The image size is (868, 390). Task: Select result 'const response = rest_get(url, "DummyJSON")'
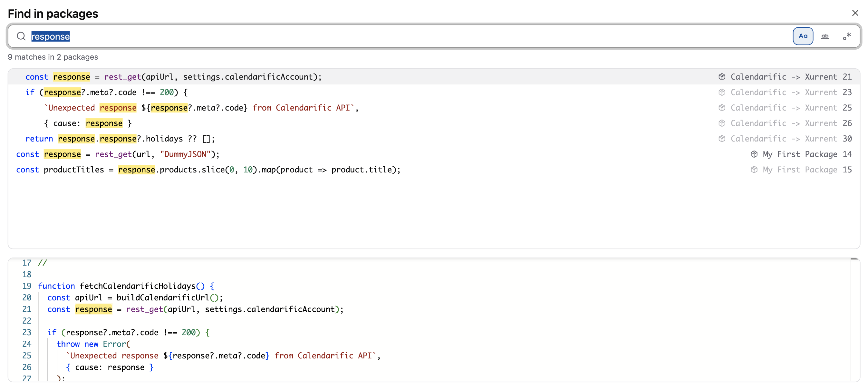434,154
